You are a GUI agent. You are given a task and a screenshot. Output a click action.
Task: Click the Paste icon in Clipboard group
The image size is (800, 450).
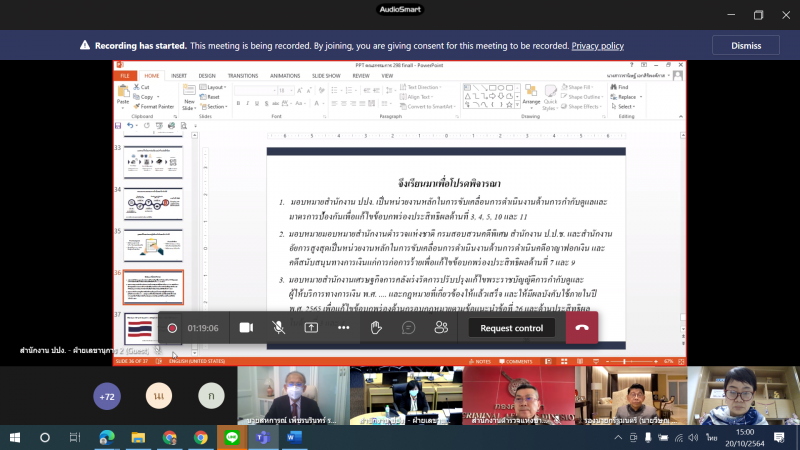coord(123,91)
